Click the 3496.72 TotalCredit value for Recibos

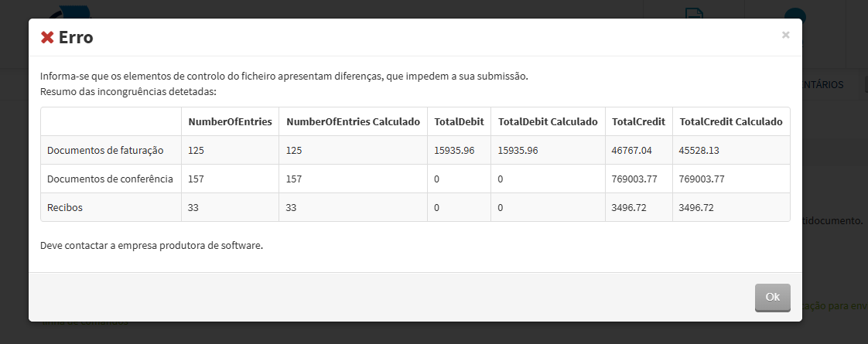tap(629, 207)
